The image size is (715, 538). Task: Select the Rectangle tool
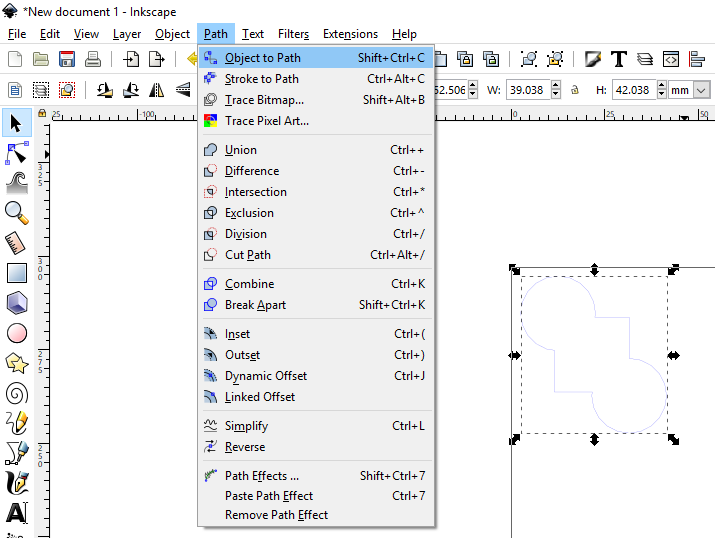tap(16, 273)
